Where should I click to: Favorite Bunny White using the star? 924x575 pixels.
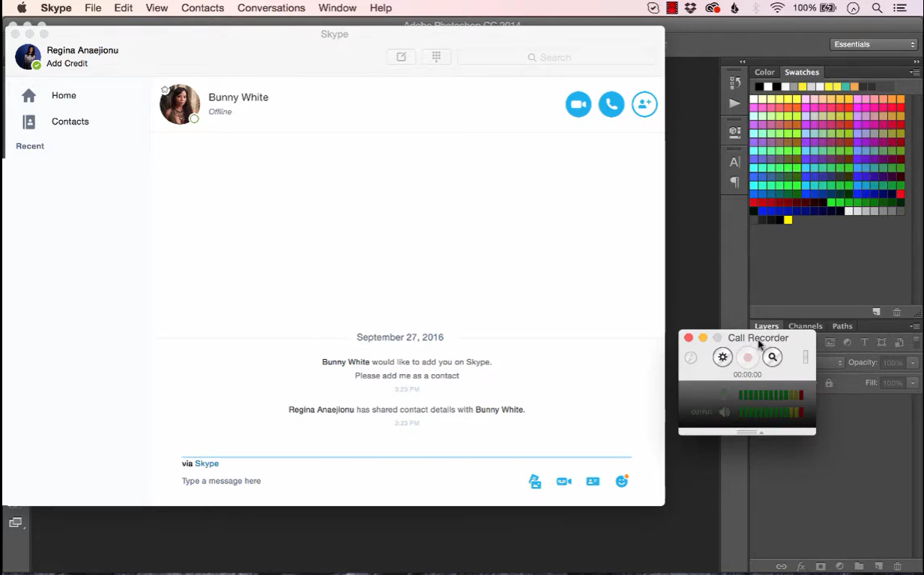[165, 89]
